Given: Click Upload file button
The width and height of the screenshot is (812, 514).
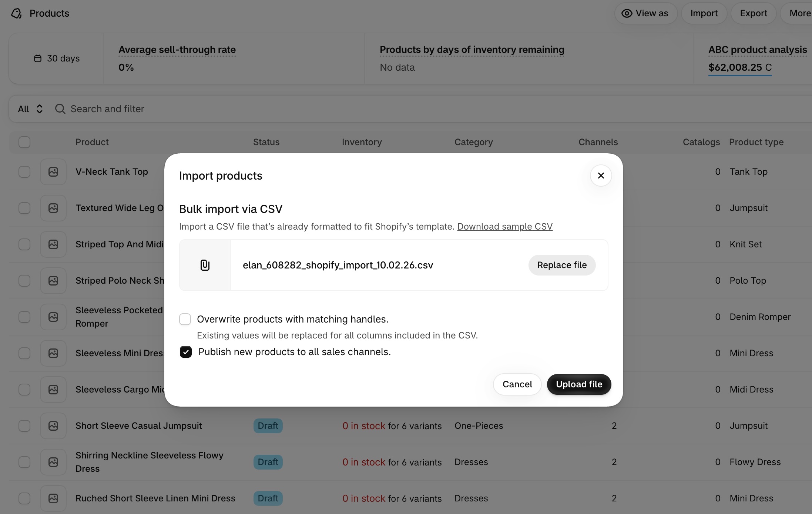Looking at the screenshot, I should (x=579, y=384).
